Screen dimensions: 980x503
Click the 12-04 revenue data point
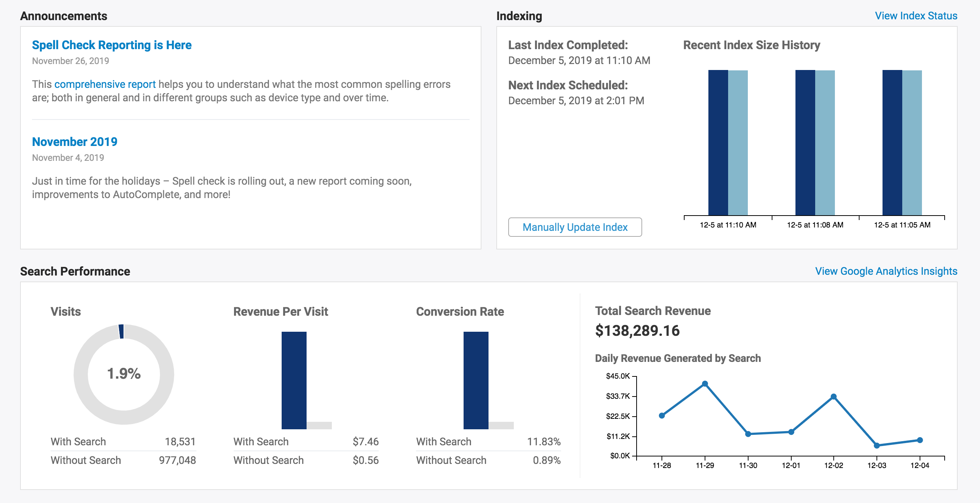pos(919,440)
